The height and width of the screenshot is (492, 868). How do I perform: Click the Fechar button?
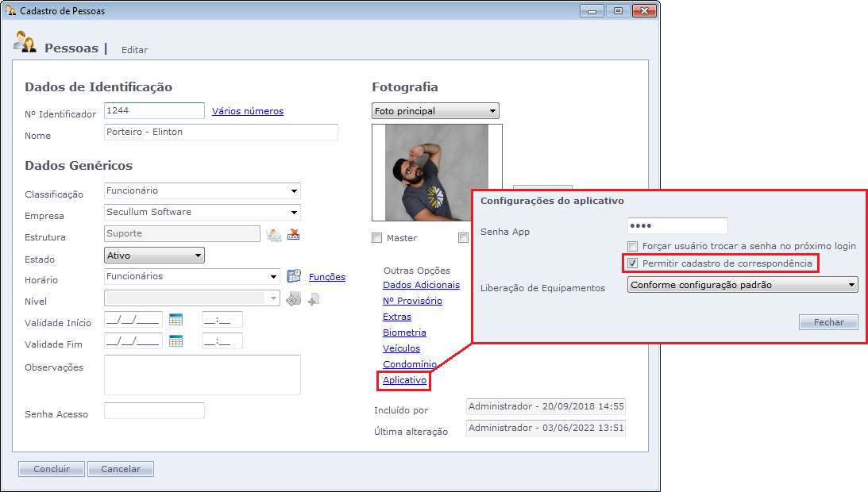coord(828,322)
